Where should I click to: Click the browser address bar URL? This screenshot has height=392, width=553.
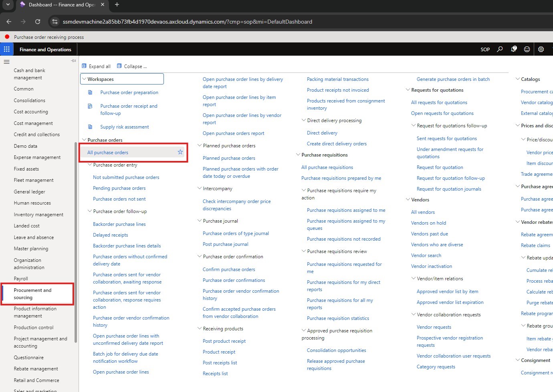pyautogui.click(x=187, y=22)
